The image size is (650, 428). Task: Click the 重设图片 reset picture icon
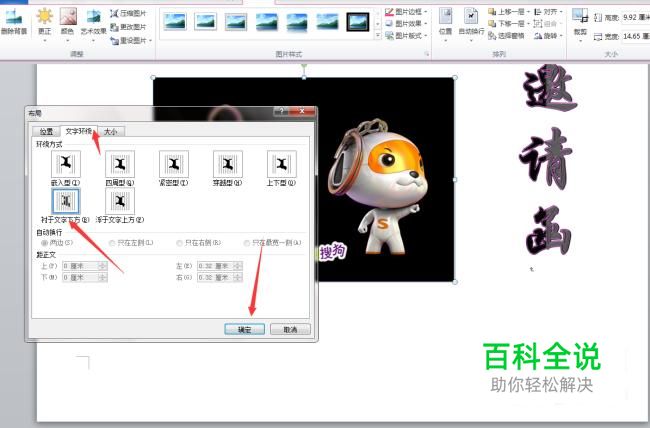[x=114, y=40]
